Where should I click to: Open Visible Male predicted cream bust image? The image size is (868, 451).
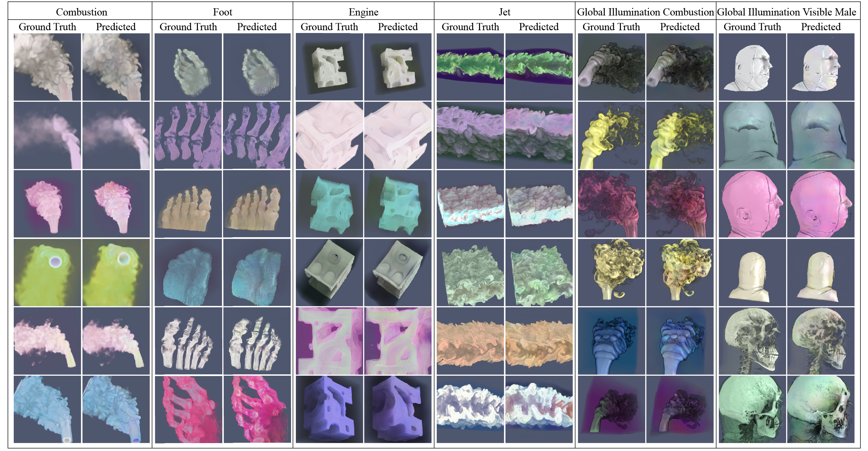click(x=821, y=272)
